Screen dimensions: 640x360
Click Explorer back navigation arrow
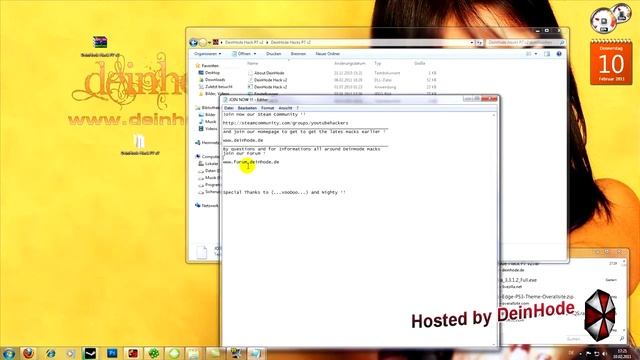[193, 42]
